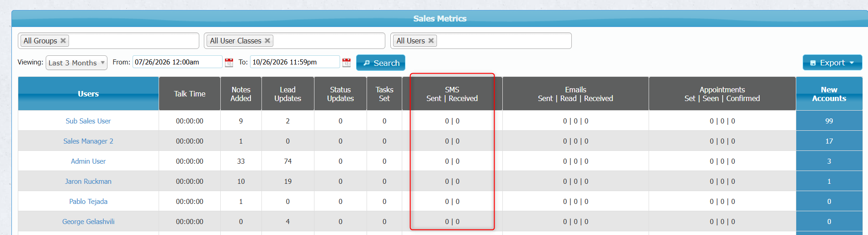Remove the All Users filter tag

[x=431, y=41]
